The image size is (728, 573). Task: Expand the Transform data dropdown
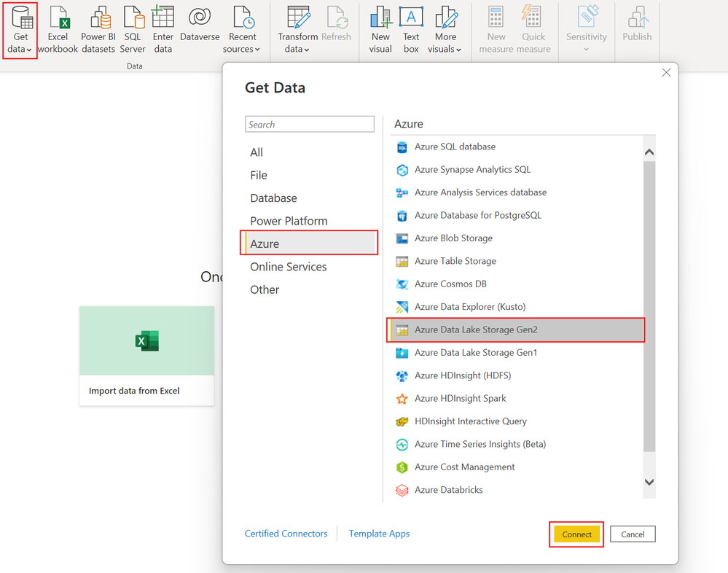click(x=297, y=31)
